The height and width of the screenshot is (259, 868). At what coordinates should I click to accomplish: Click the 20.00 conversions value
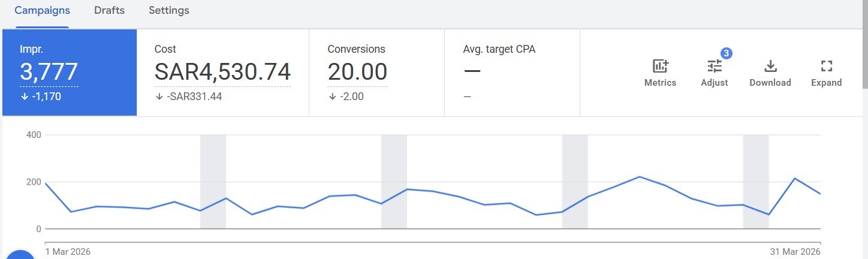[x=357, y=72]
